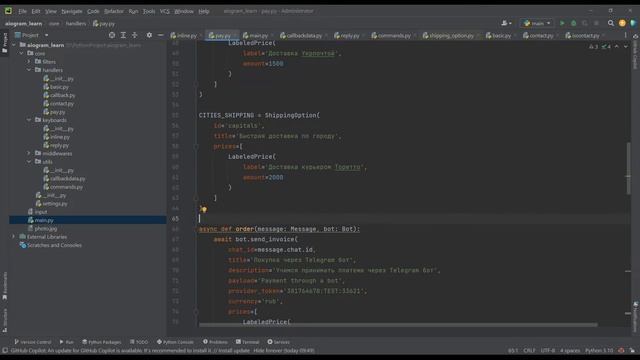Viewport: 640px width, 360px height.
Task: Click the intention lightbulb on line 64
Action: click(203, 209)
